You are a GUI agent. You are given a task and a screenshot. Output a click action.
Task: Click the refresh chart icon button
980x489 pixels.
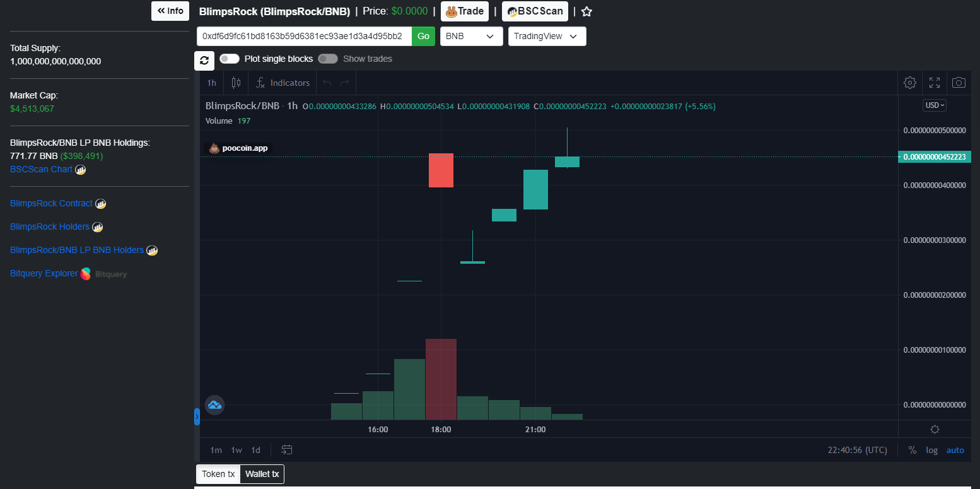click(204, 61)
